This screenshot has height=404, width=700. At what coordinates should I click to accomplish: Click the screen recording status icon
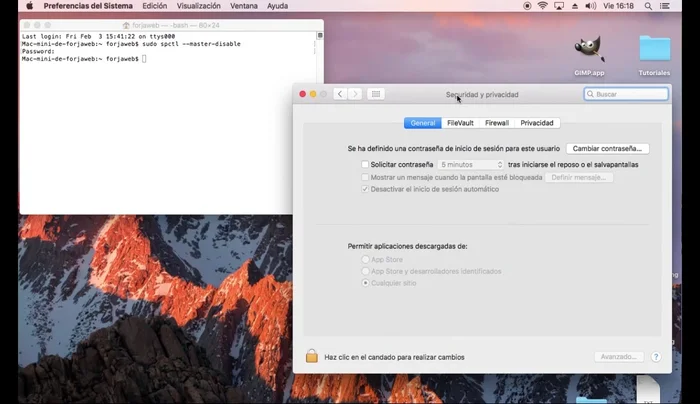tap(527, 6)
